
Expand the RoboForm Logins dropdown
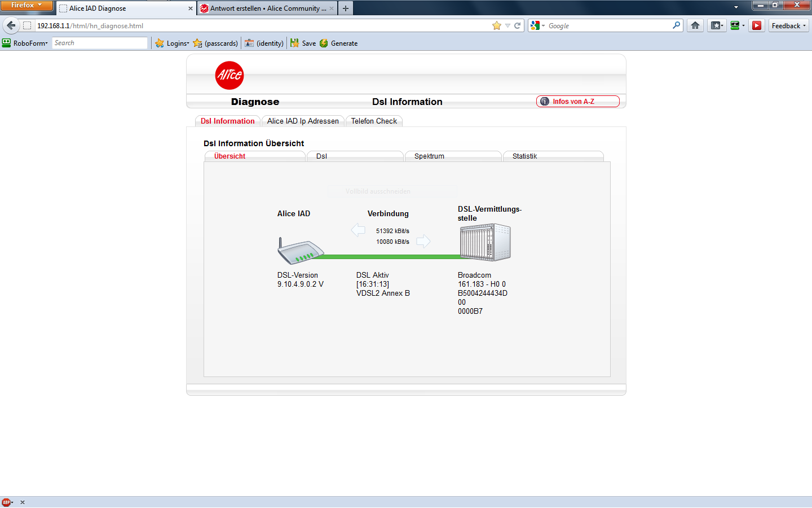point(172,43)
